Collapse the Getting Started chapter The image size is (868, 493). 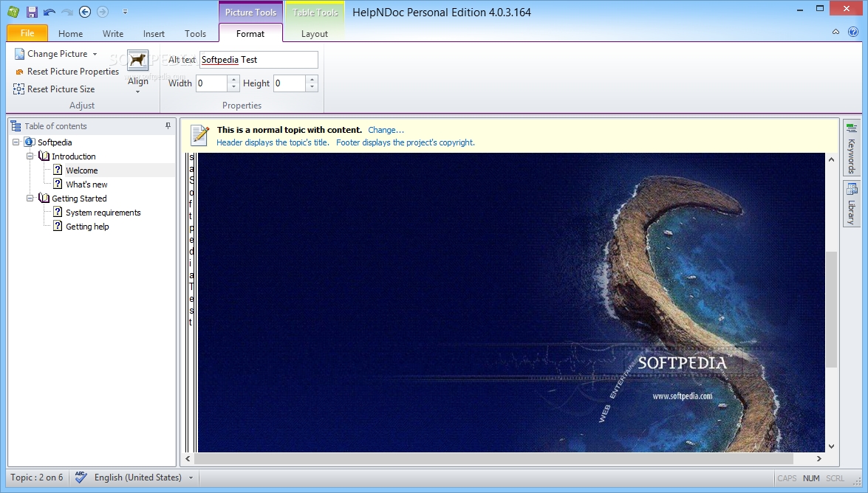tap(30, 198)
